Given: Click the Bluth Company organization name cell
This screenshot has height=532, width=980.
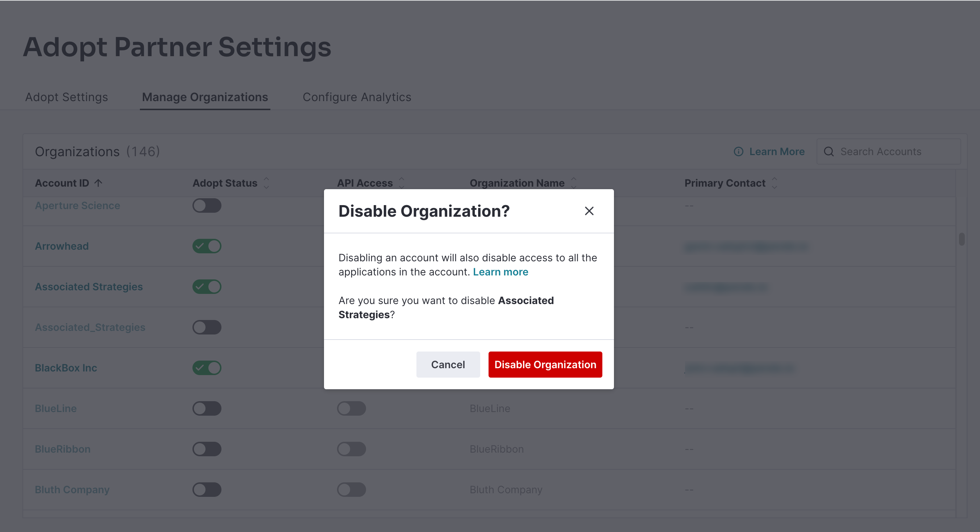Looking at the screenshot, I should pos(506,490).
